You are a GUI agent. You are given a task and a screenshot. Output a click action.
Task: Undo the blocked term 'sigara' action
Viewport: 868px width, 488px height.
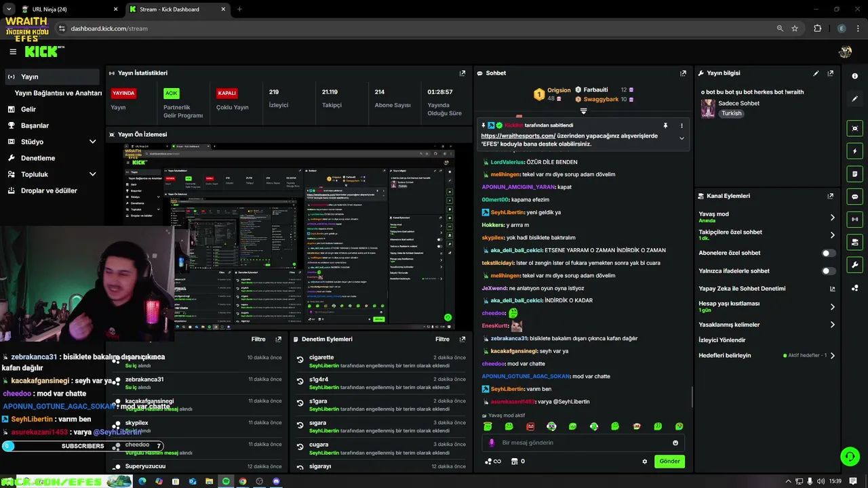(300, 426)
